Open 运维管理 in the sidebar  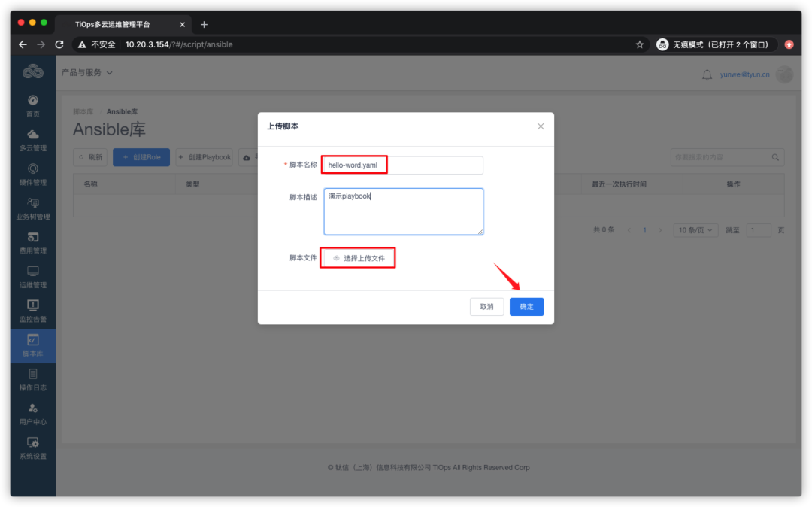(x=32, y=276)
